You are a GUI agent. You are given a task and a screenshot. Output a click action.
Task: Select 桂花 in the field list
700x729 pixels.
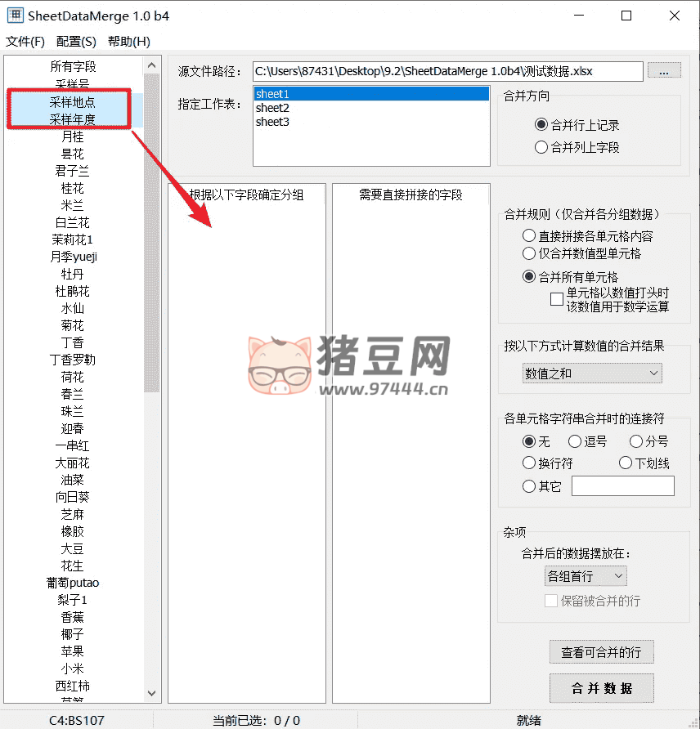point(73,188)
